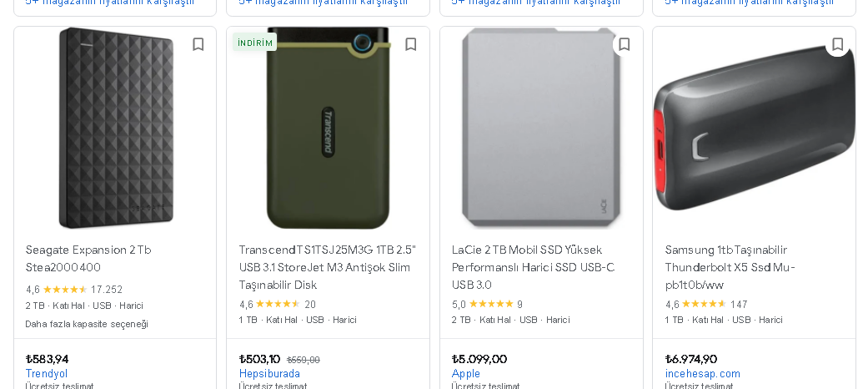Open Samsung 1tb Taşınabilir Thunderbolt X5 listing
The width and height of the screenshot is (868, 389).
pyautogui.click(x=730, y=267)
